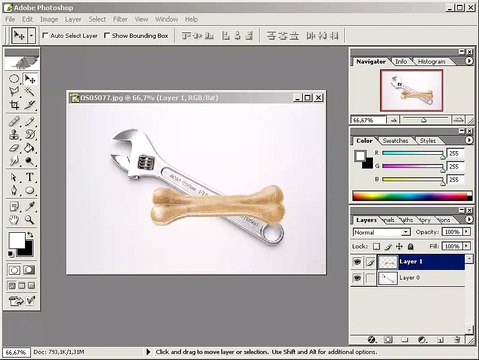Select the History Brush tool
This screenshot has width=479, height=360.
point(30,135)
